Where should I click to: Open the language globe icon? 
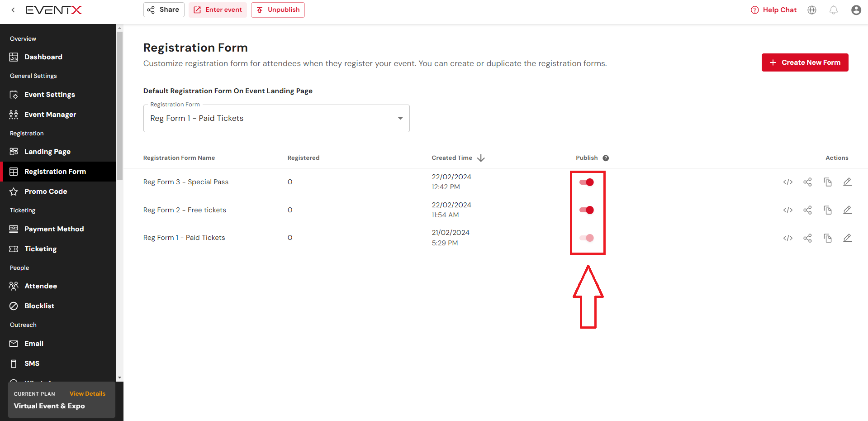coord(812,10)
